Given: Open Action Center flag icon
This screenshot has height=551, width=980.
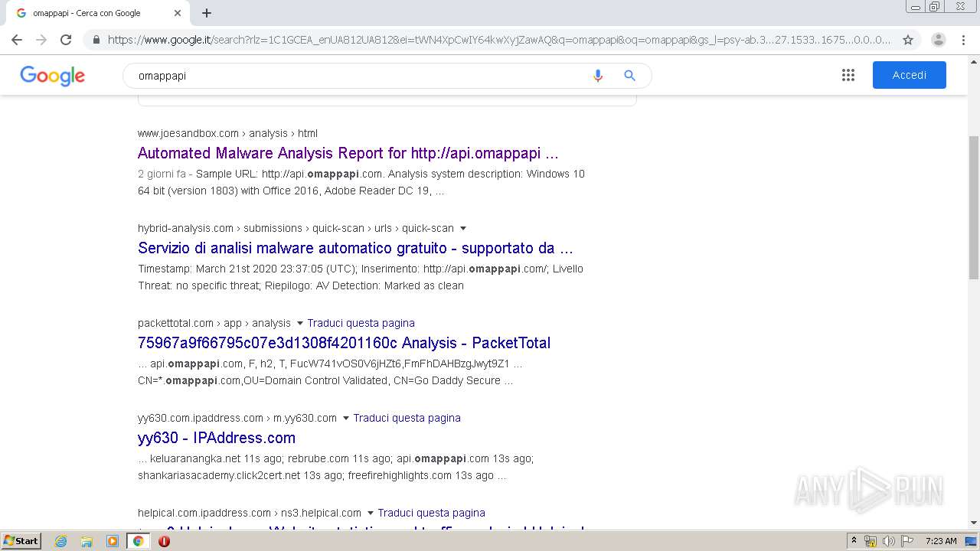Looking at the screenshot, I should click(x=906, y=541).
